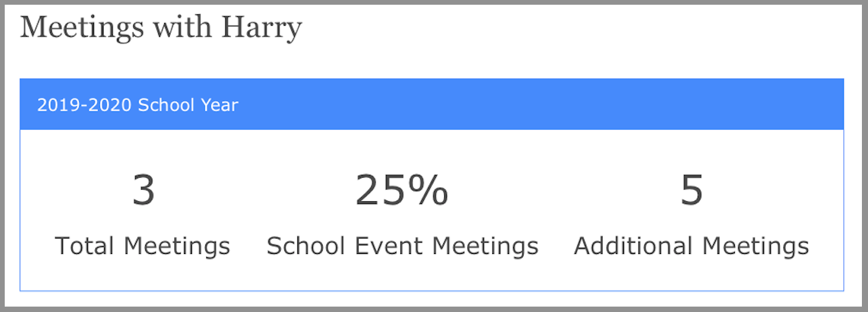Viewport: 868px width, 312px height.
Task: Click the word "Meetings" in the page heading
Action: (82, 28)
